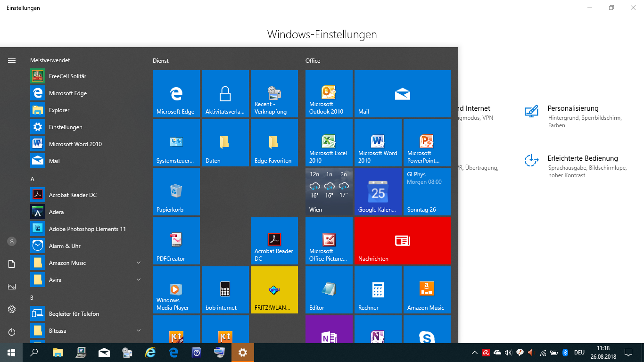Screen dimensions: 644x362
Task: Show hidden system tray icons
Action: coord(474,353)
